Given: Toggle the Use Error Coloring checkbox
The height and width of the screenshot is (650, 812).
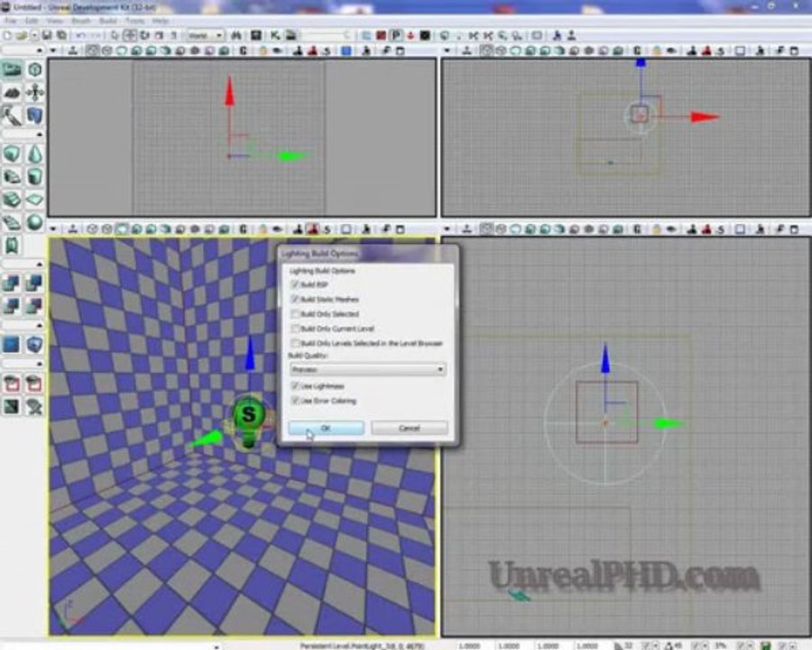Looking at the screenshot, I should point(295,400).
